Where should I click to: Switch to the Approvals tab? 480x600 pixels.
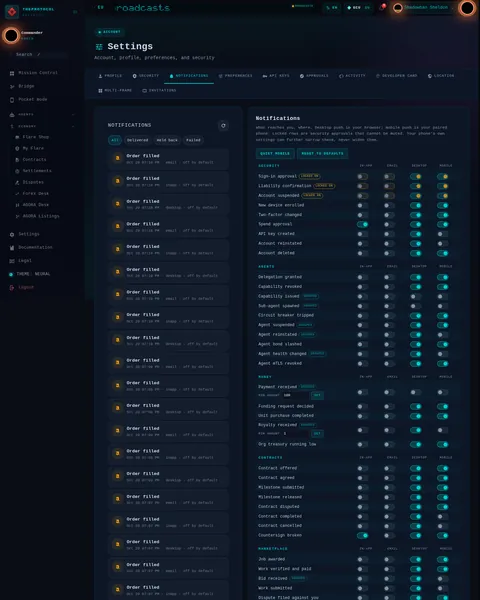(314, 76)
